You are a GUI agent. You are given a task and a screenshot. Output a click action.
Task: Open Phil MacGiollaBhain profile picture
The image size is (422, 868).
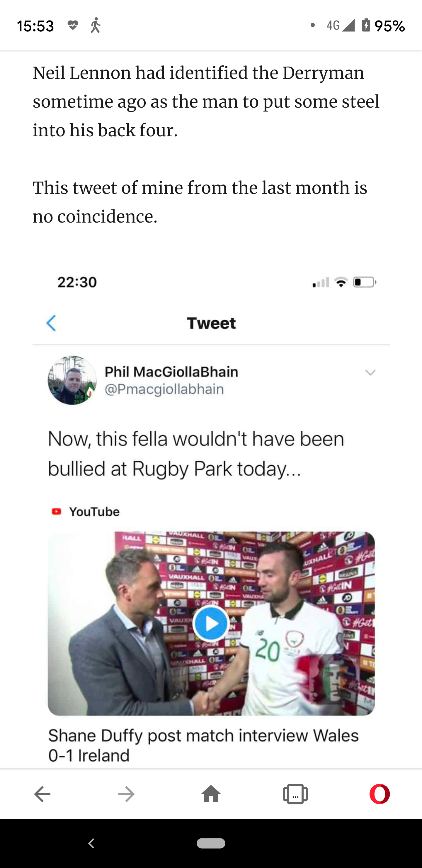72,380
